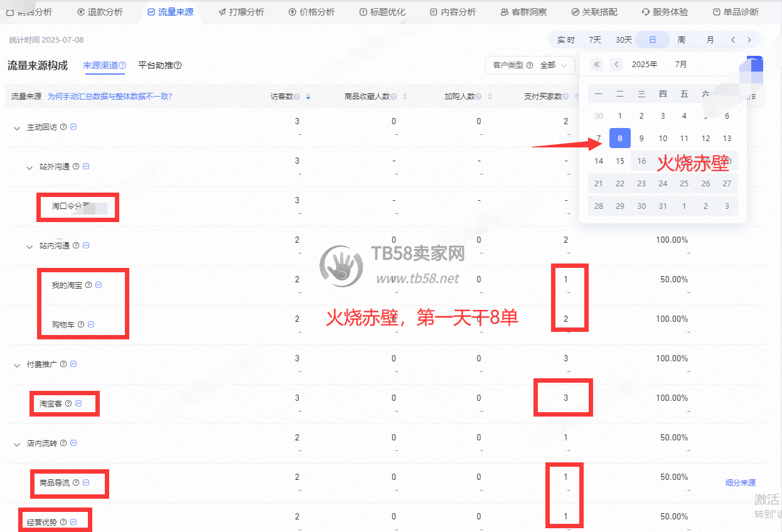Choose the 周 period option
The image size is (782, 532).
[x=681, y=40]
